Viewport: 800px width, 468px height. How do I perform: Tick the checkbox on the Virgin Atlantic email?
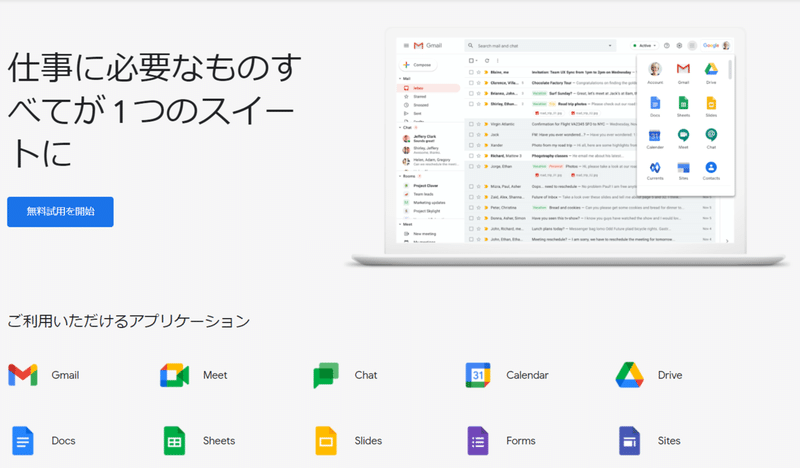pos(471,124)
